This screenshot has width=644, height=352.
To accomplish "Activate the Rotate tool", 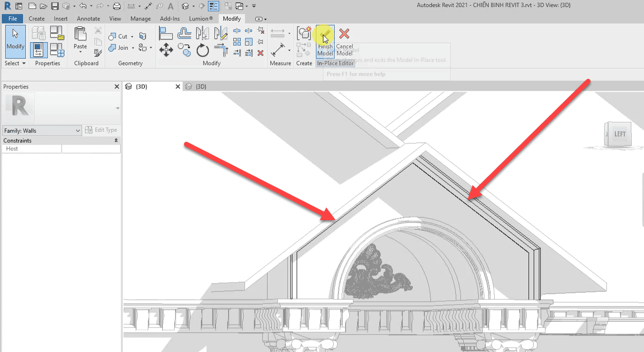I will pos(202,50).
